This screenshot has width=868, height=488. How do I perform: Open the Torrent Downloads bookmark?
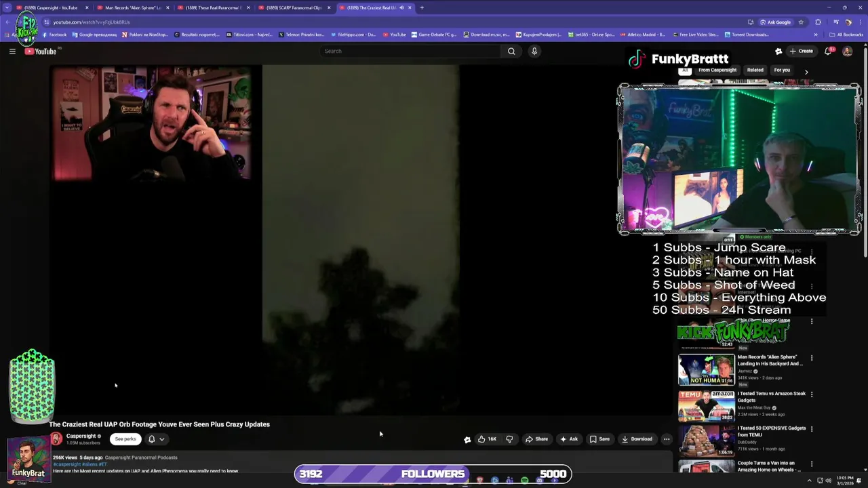pos(747,35)
